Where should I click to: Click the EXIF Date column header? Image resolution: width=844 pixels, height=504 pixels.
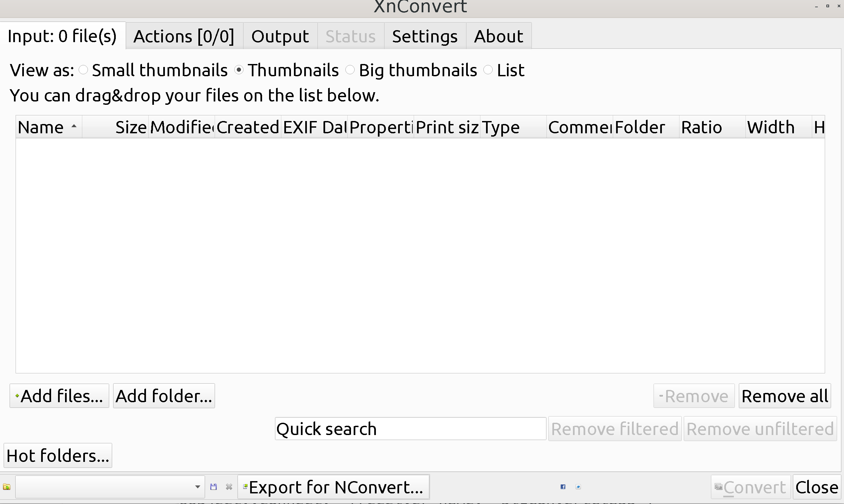[314, 127]
